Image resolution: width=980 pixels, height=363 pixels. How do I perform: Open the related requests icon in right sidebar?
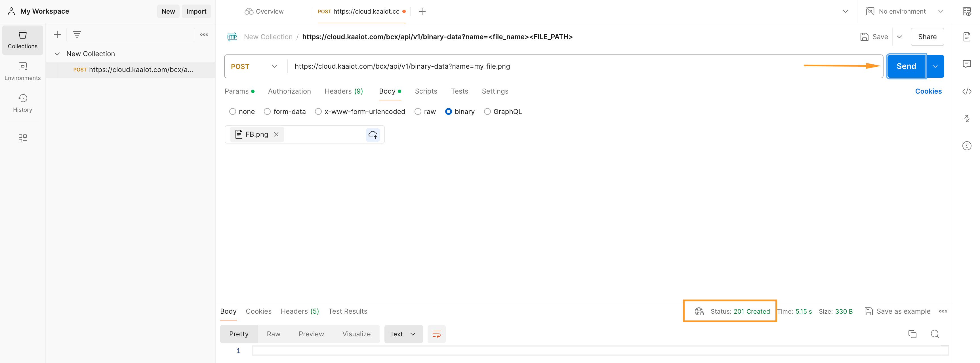(967, 119)
